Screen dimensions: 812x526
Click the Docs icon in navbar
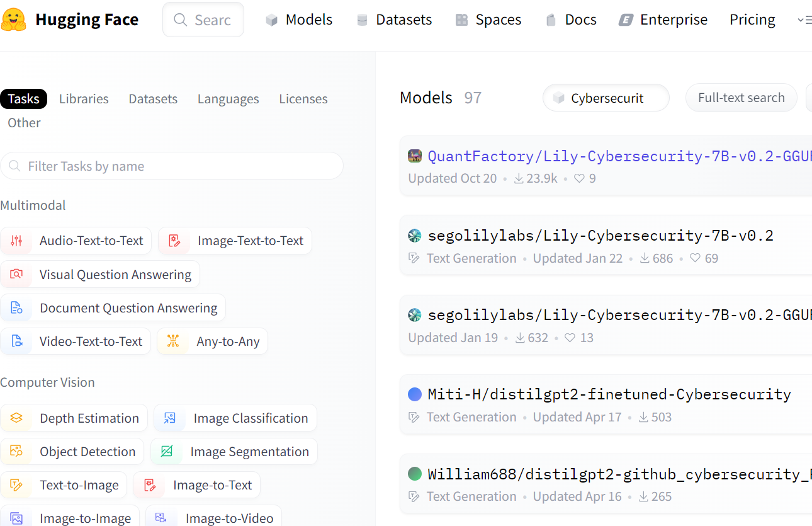tap(551, 20)
